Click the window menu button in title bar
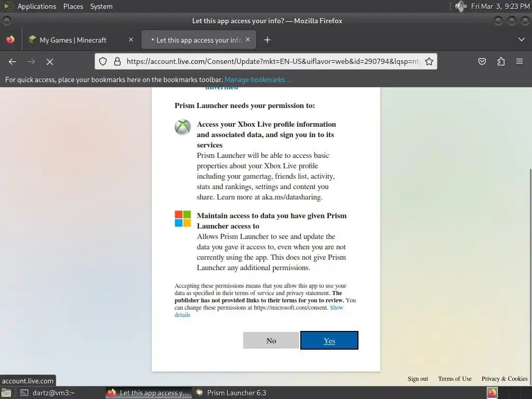This screenshot has height=399, width=532. pos(6,21)
